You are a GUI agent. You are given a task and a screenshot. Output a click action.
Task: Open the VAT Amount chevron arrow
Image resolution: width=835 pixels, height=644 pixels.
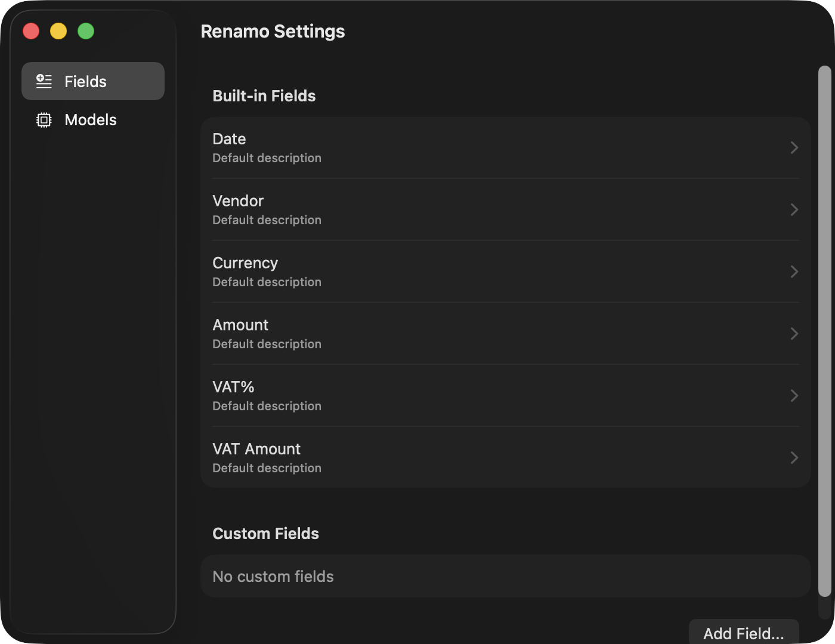(x=794, y=457)
